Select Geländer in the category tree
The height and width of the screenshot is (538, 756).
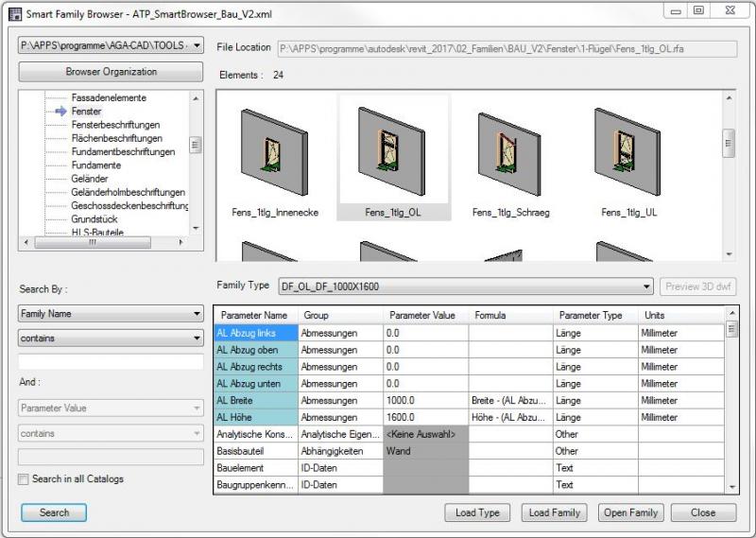(90, 179)
